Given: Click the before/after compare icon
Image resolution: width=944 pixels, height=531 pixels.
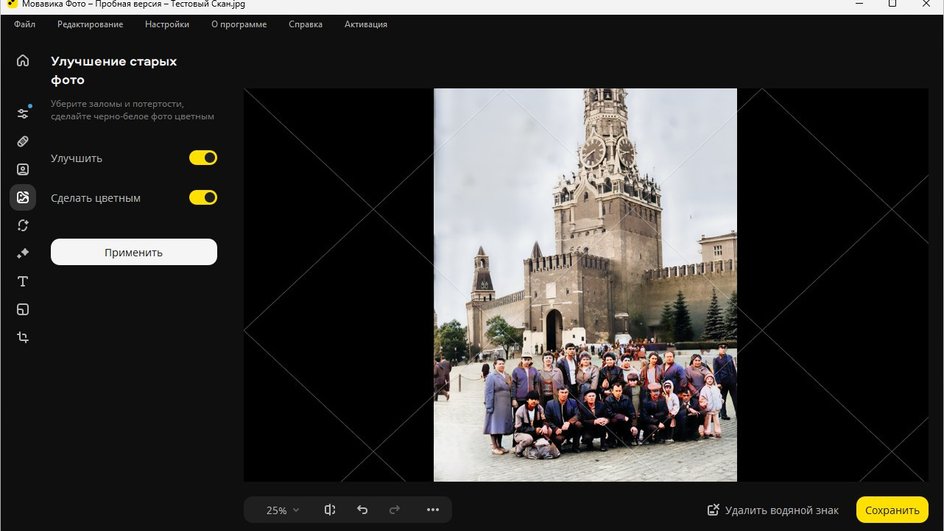Looking at the screenshot, I should pyautogui.click(x=330, y=510).
